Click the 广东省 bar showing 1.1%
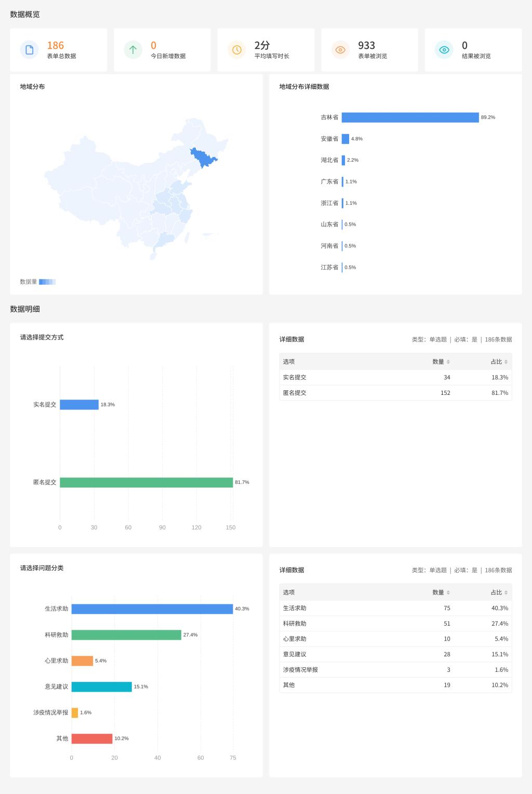Image resolution: width=532 pixels, height=794 pixels. click(343, 181)
